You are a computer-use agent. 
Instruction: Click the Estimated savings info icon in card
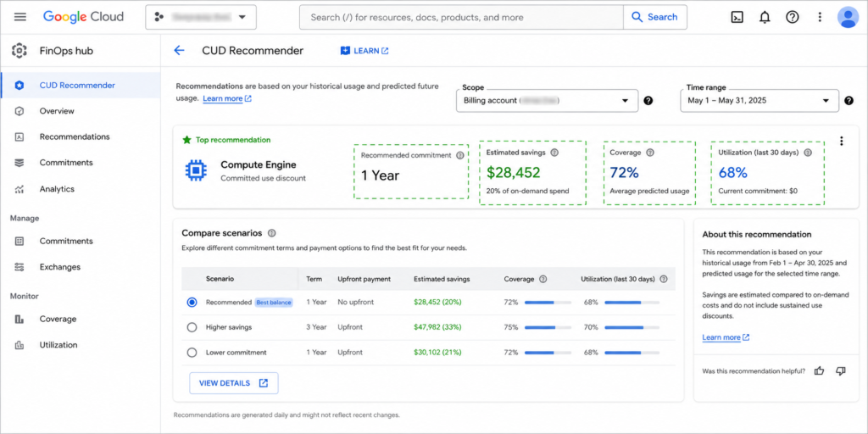pyautogui.click(x=554, y=153)
